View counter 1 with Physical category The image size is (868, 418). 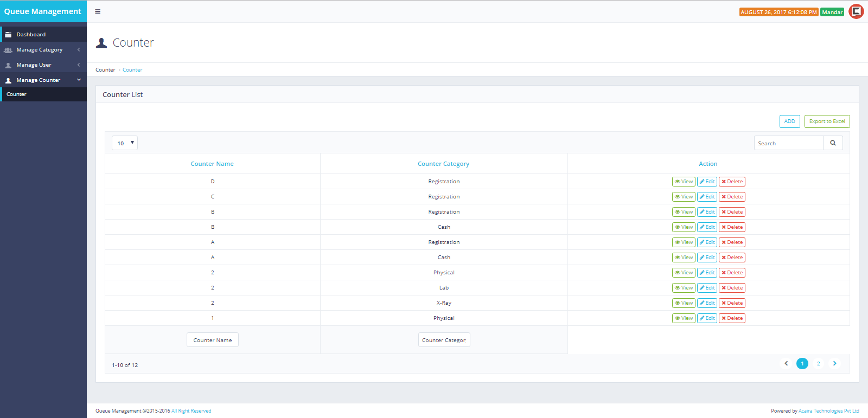pos(684,318)
